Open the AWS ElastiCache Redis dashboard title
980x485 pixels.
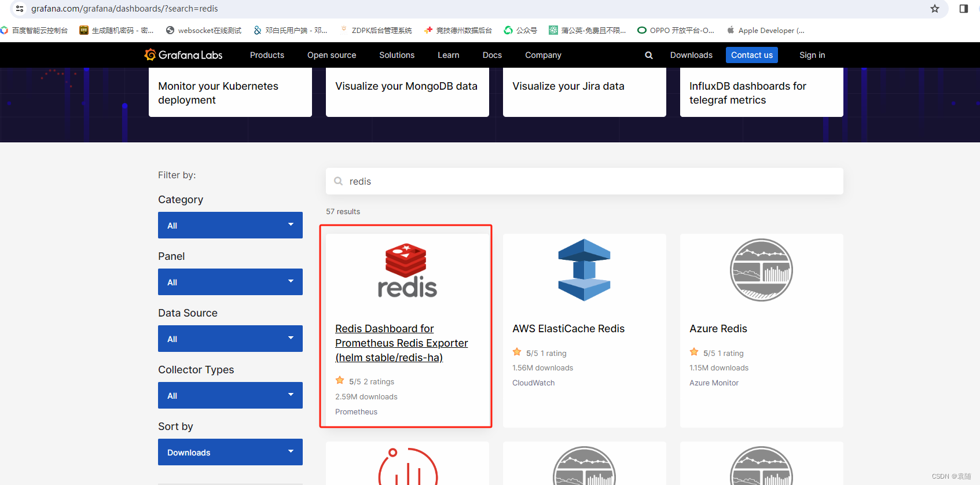[x=568, y=329]
